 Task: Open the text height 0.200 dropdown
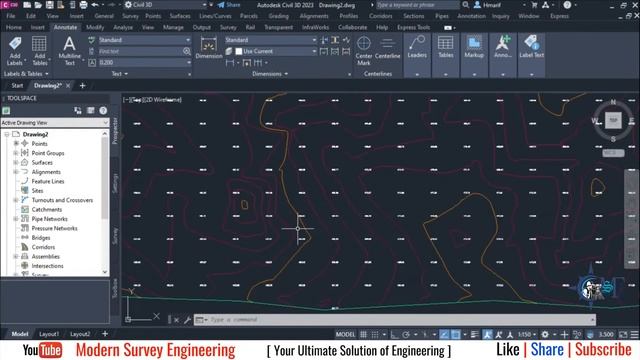coord(144,62)
